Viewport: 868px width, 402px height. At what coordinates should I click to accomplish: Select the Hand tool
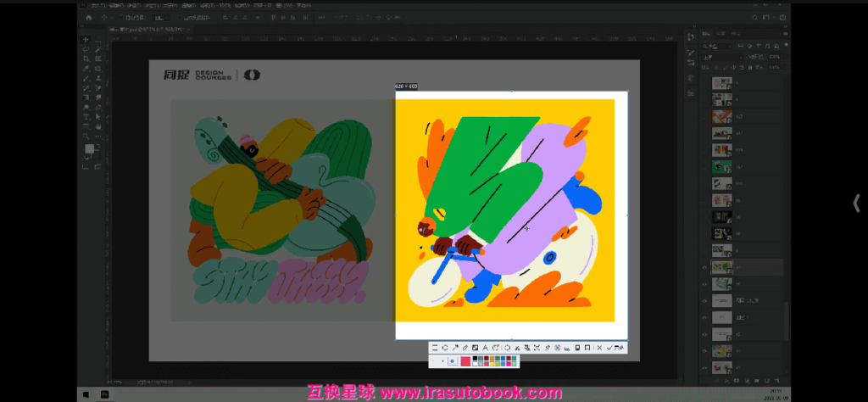(x=98, y=126)
